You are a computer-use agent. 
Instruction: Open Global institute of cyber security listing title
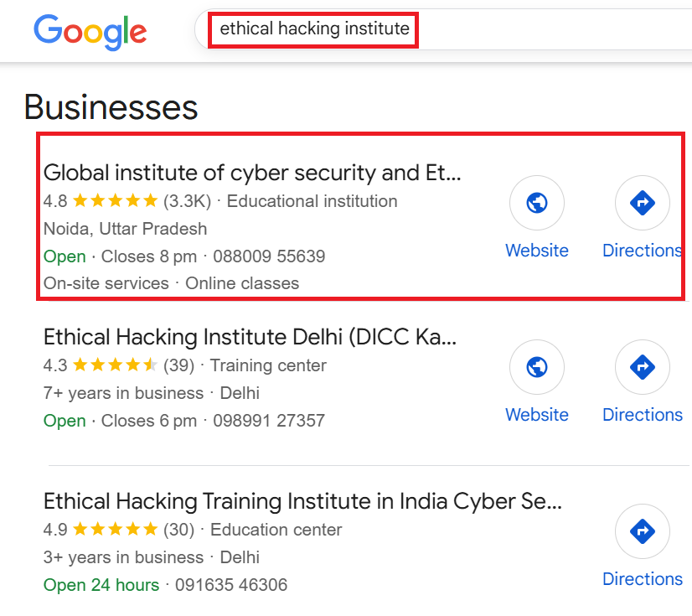(252, 173)
